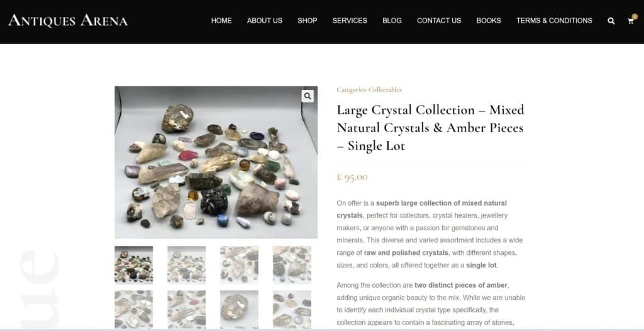Select the fourth thumbnail in first row
Screen dimensions: 644x331
point(292,265)
